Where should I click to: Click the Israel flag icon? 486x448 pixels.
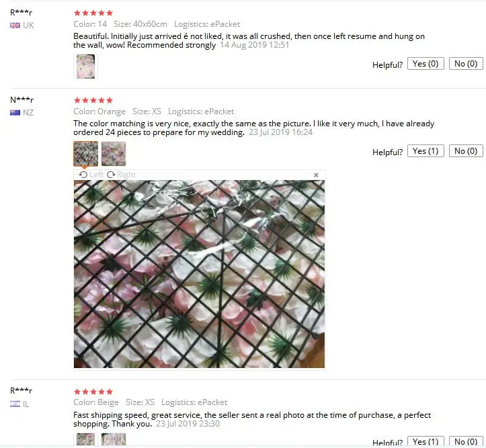(x=15, y=404)
